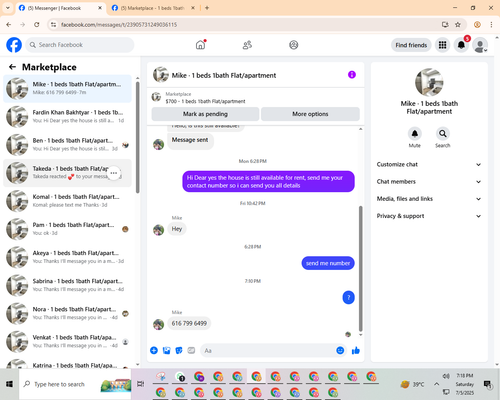Open the Groups icon in top navigation

pos(294,45)
